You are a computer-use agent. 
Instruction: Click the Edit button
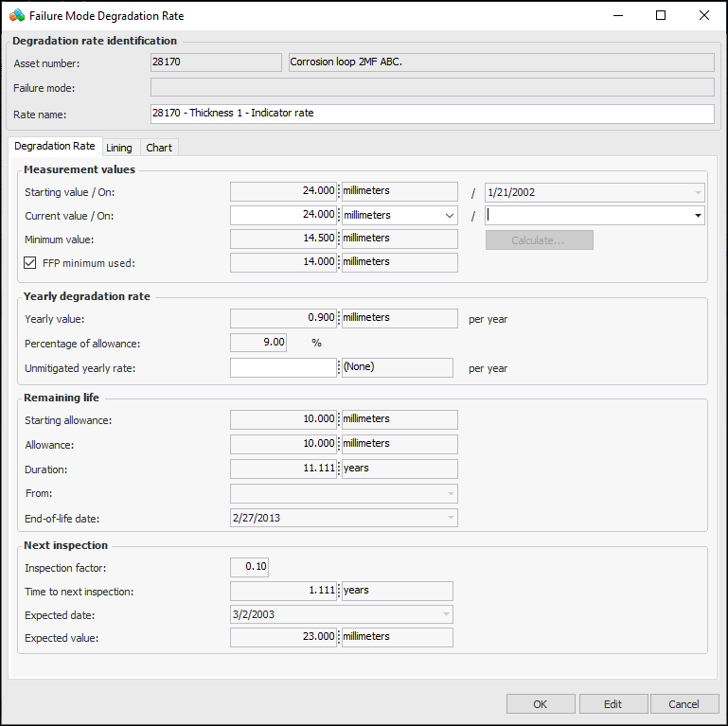tap(613, 704)
